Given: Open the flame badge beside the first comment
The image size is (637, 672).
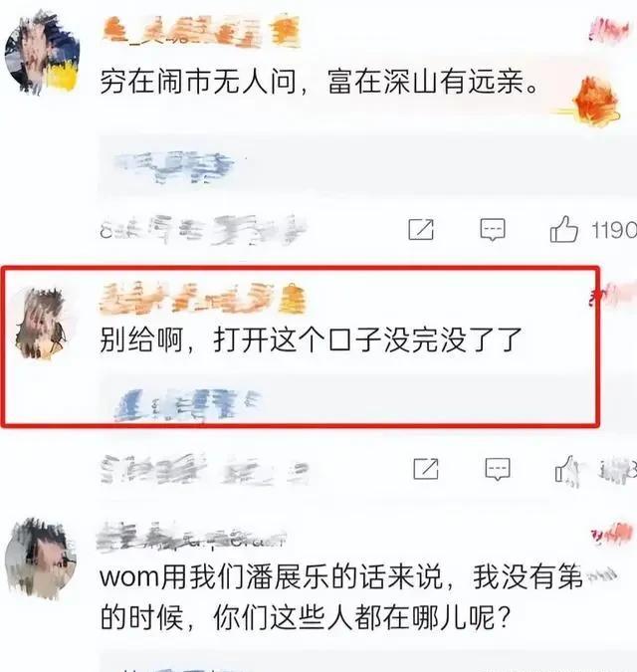Looking at the screenshot, I should point(593,102).
